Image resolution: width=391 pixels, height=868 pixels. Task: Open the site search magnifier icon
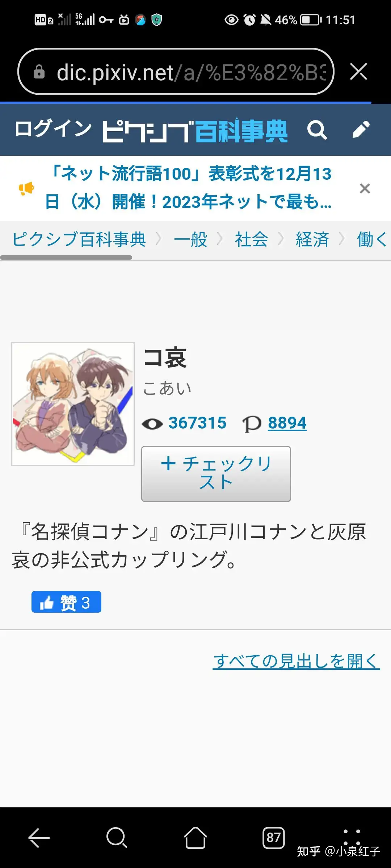317,130
